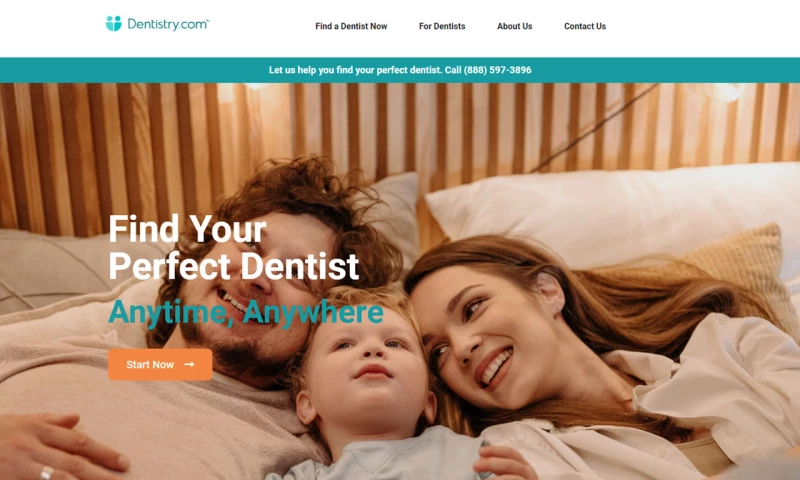This screenshot has width=800, height=480.
Task: Open the Dentistry.com wordmark home link
Action: 168,24
